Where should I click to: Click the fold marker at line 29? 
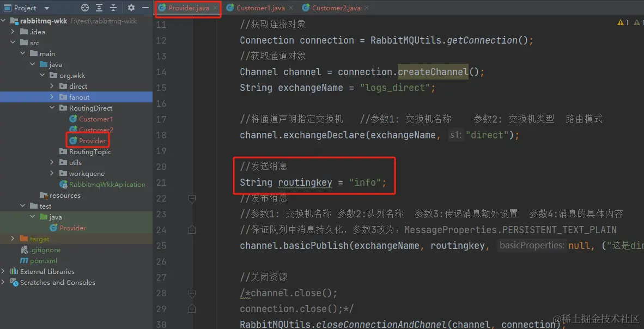191,309
